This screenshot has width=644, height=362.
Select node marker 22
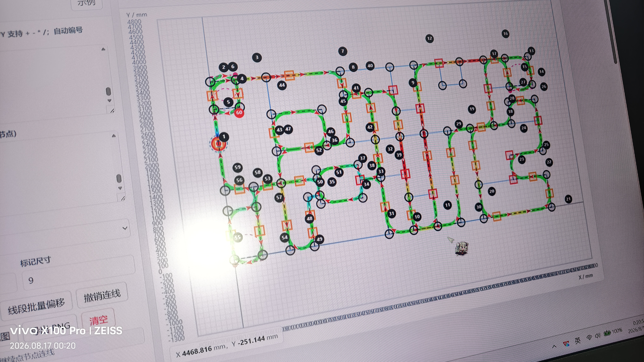[549, 162]
